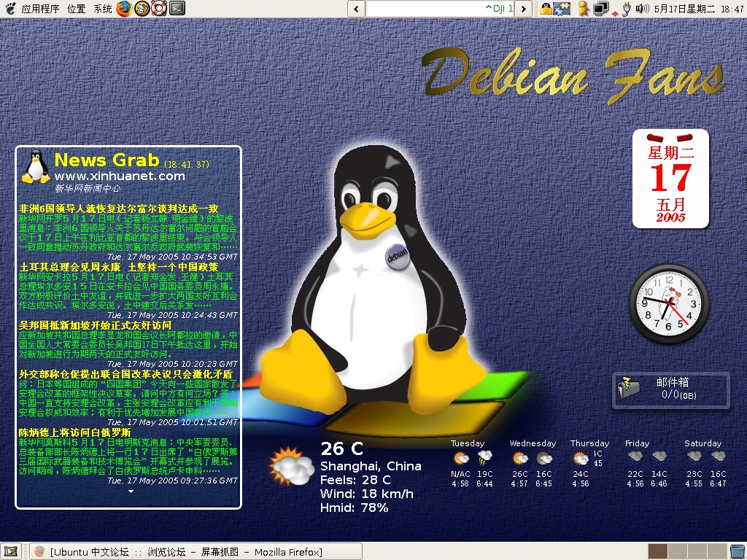Open headline 土耳其总理会见周永康
The height and width of the screenshot is (560, 747).
click(x=118, y=267)
